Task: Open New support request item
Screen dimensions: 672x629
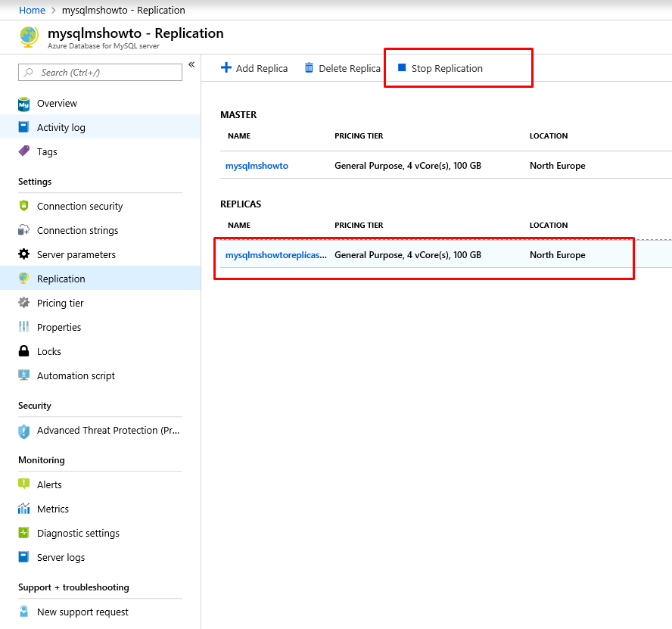Action: coord(101,612)
